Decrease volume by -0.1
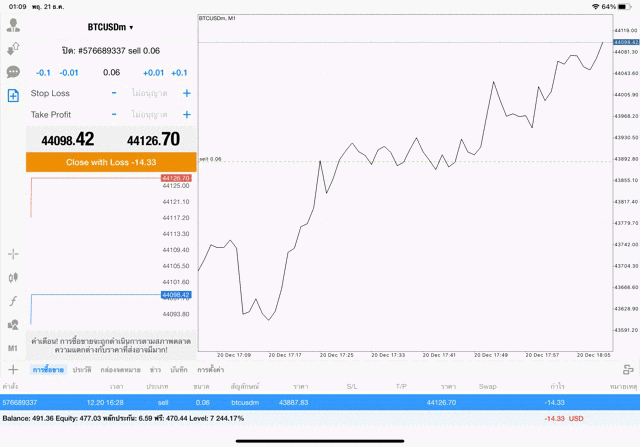 coord(44,72)
